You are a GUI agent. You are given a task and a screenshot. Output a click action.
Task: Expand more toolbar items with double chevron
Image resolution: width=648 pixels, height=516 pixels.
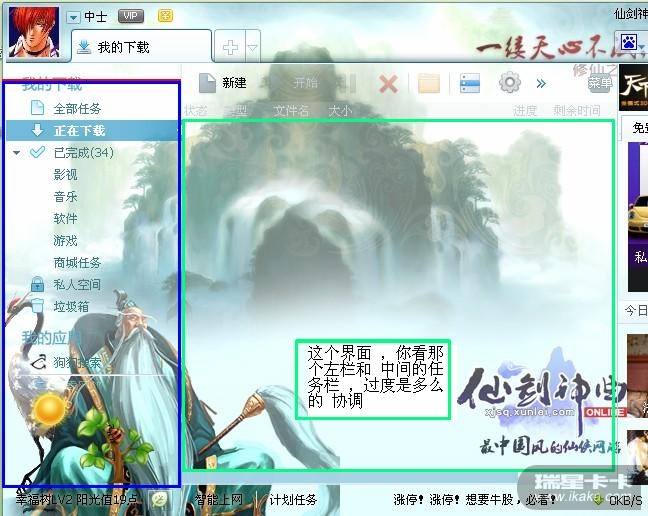[x=541, y=84]
